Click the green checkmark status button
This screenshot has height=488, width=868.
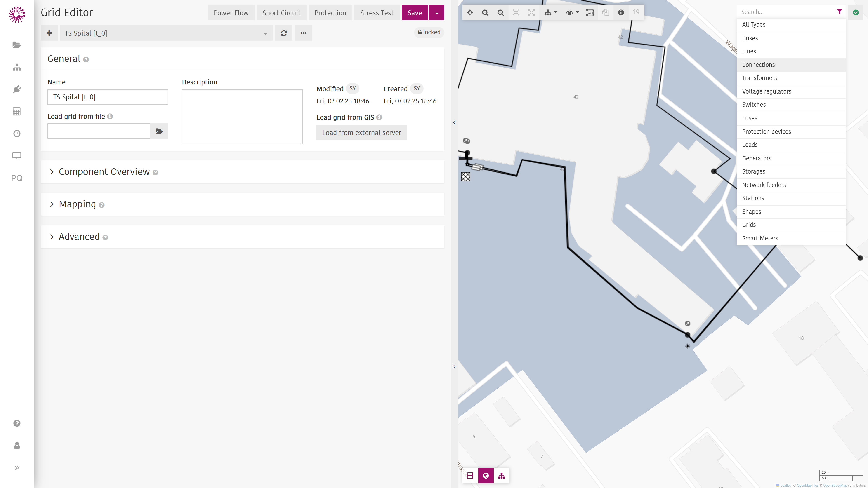[856, 12]
